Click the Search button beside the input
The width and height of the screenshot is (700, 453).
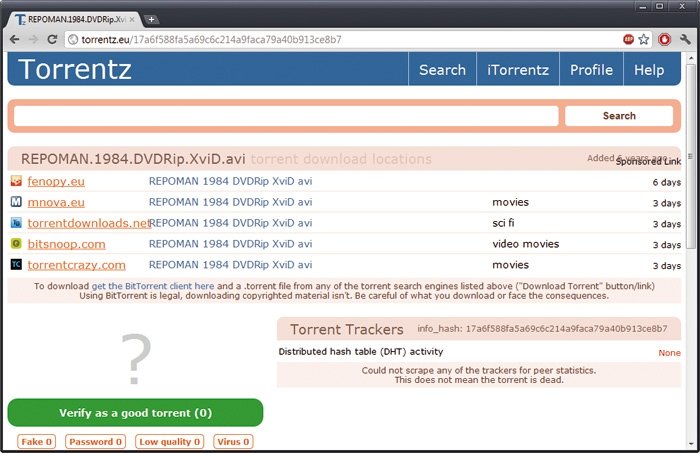point(619,116)
